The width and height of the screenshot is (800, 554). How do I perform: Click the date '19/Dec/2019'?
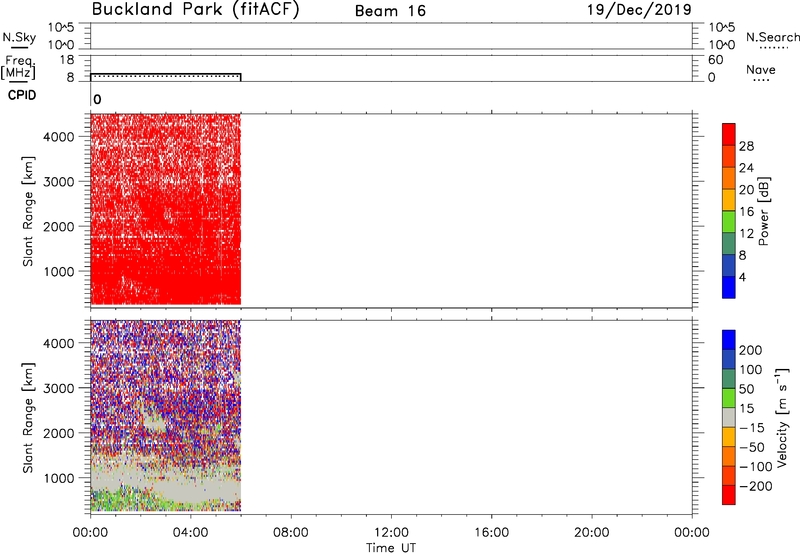(x=639, y=9)
